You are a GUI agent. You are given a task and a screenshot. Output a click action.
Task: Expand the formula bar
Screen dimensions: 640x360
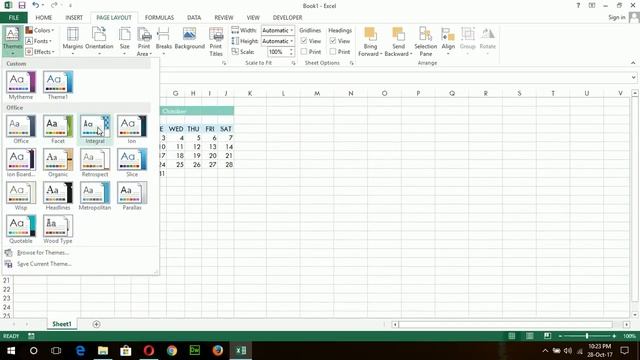(x=633, y=78)
